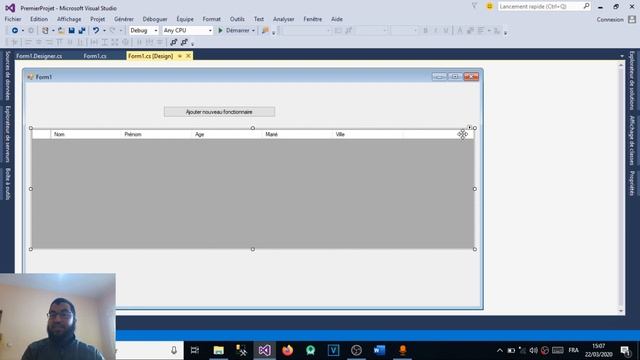Open the Test menu
The height and width of the screenshot is (360, 640).
click(259, 19)
